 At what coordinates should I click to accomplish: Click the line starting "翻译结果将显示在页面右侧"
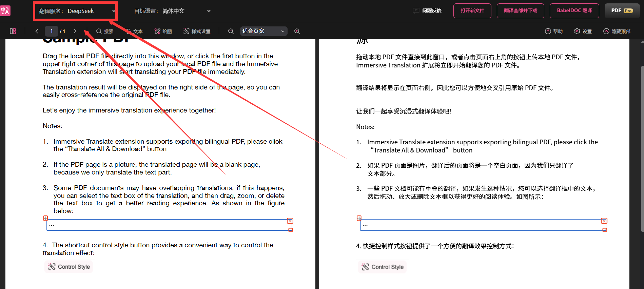(x=456, y=88)
